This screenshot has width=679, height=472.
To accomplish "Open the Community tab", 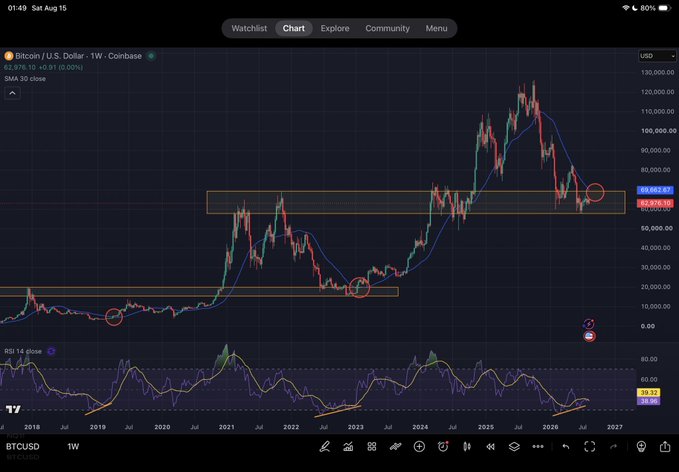I will pos(387,28).
